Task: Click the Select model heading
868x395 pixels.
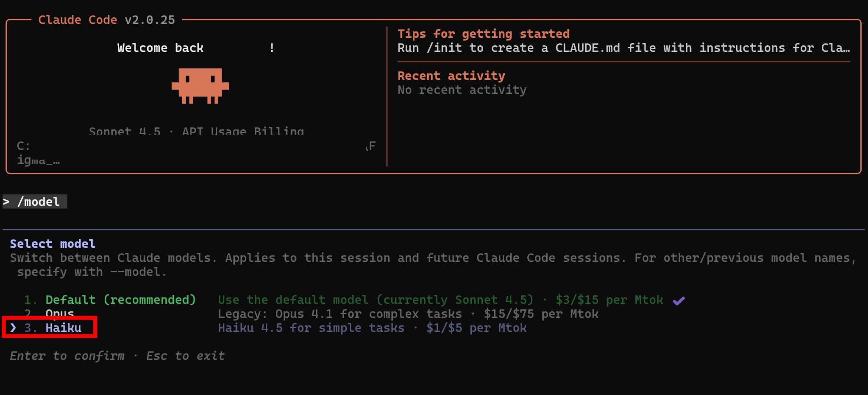Action: point(53,244)
